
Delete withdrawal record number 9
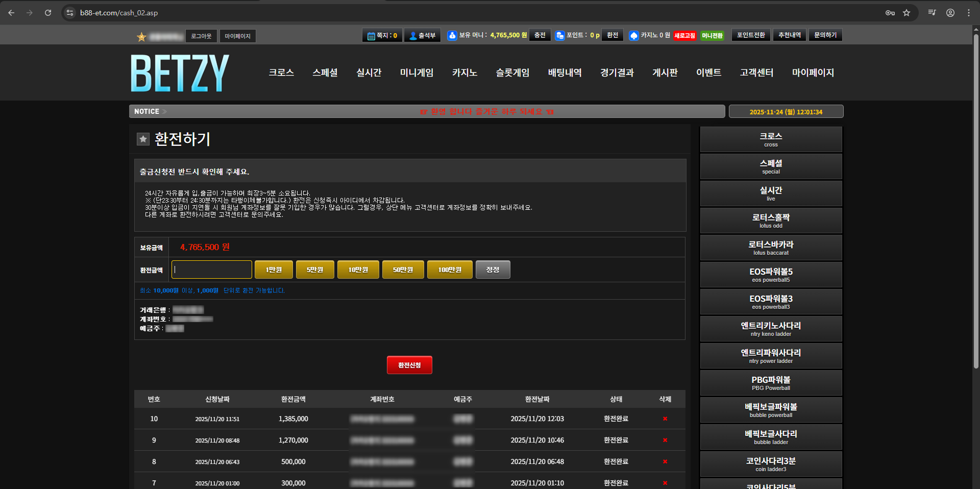pyautogui.click(x=665, y=440)
